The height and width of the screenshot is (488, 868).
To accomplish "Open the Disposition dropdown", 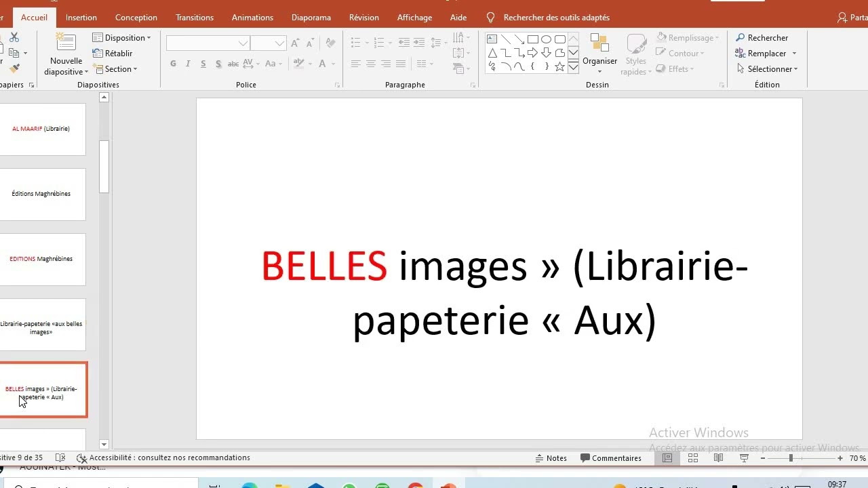I will [x=122, y=38].
